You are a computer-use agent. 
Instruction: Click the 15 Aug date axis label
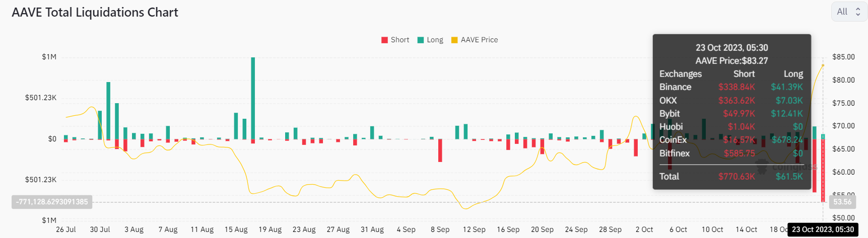(236, 229)
